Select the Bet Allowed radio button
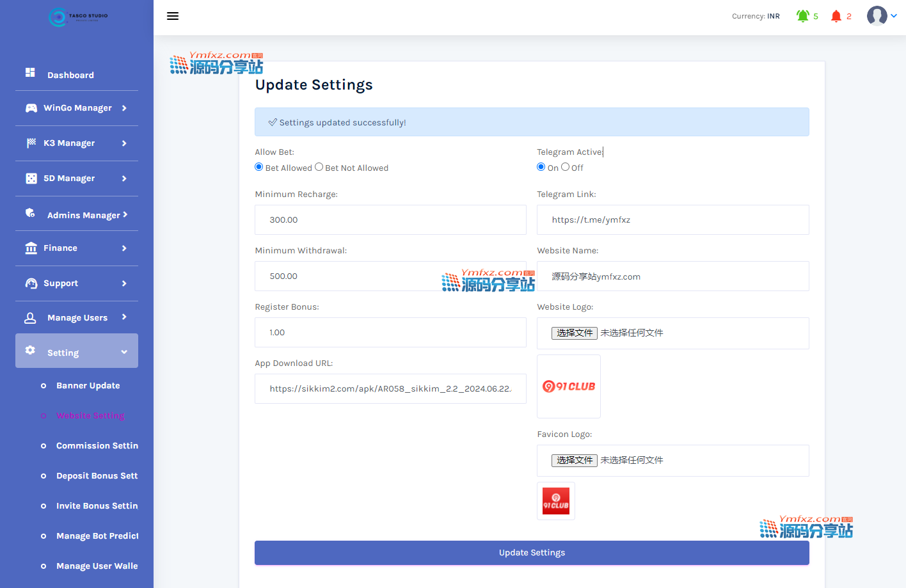Screen dimensions: 906x588 click(259, 167)
